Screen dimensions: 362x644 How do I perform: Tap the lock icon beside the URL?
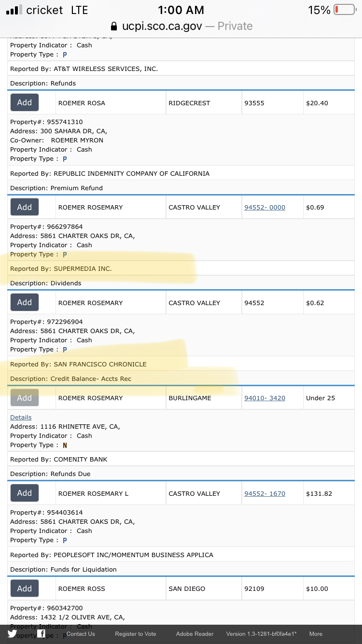(114, 26)
